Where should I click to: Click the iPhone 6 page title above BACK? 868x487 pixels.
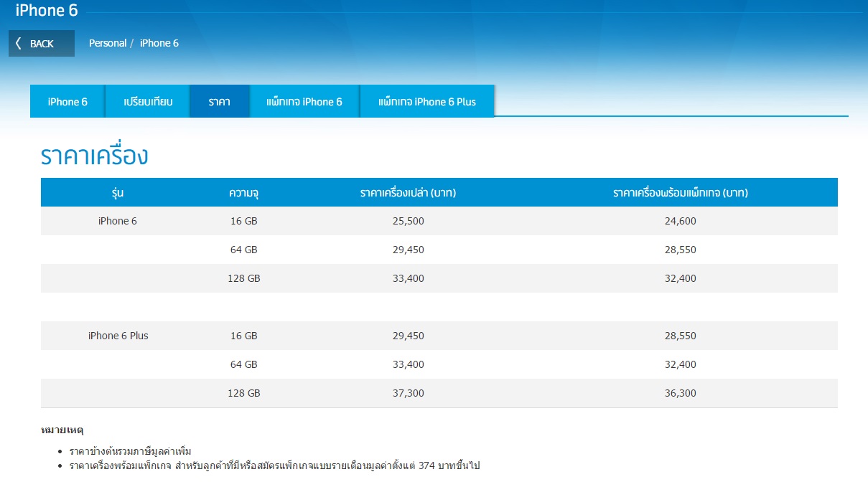47,11
